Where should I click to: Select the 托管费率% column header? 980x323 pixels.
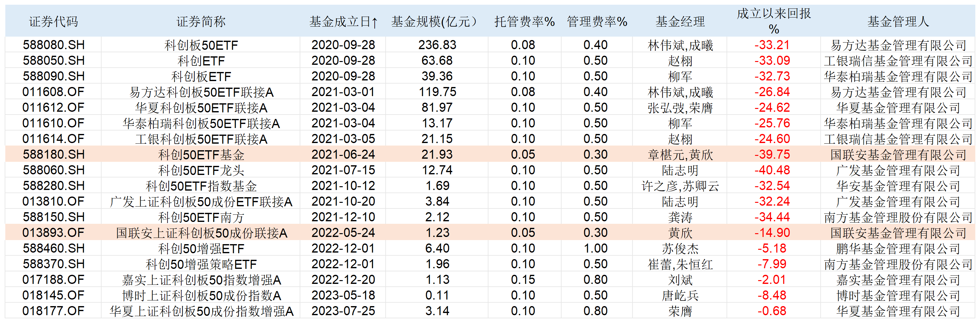click(524, 22)
